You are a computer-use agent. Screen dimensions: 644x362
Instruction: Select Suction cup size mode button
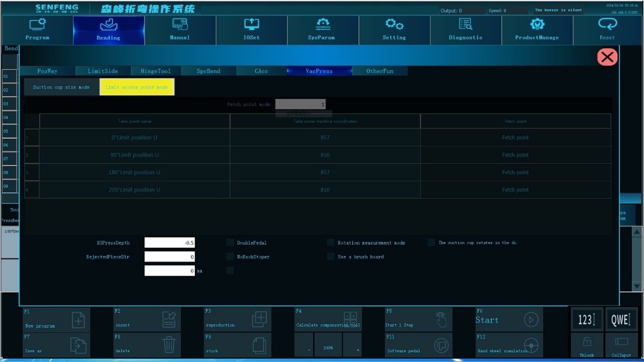pyautogui.click(x=61, y=87)
